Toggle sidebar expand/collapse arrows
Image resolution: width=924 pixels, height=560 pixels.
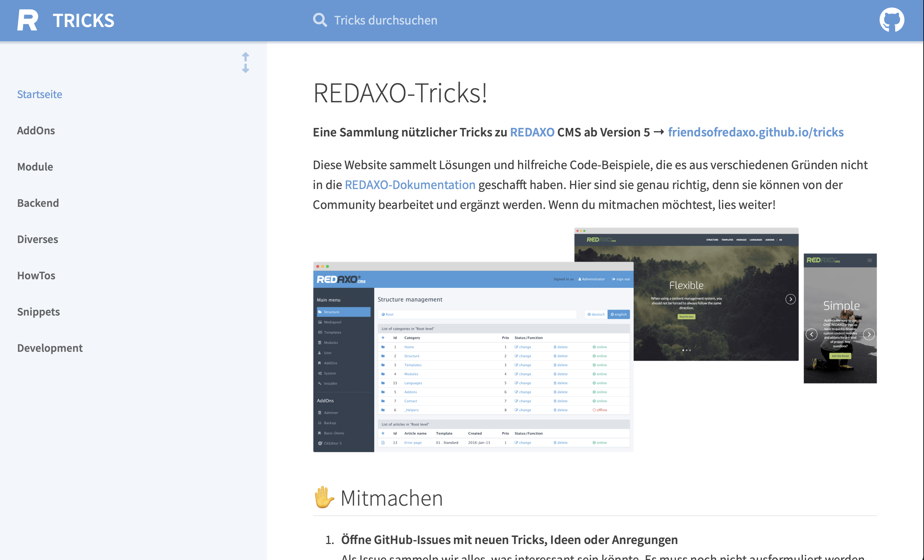click(245, 62)
